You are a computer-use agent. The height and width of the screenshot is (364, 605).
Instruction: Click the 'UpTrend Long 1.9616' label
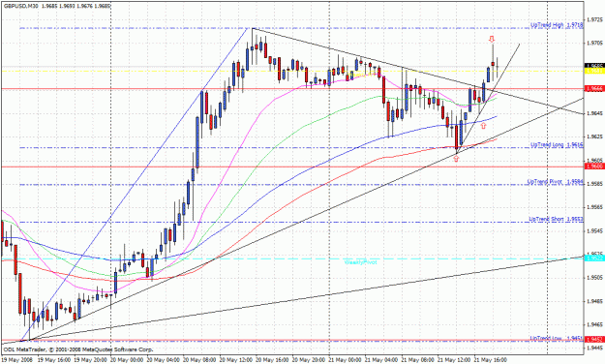[x=557, y=145]
